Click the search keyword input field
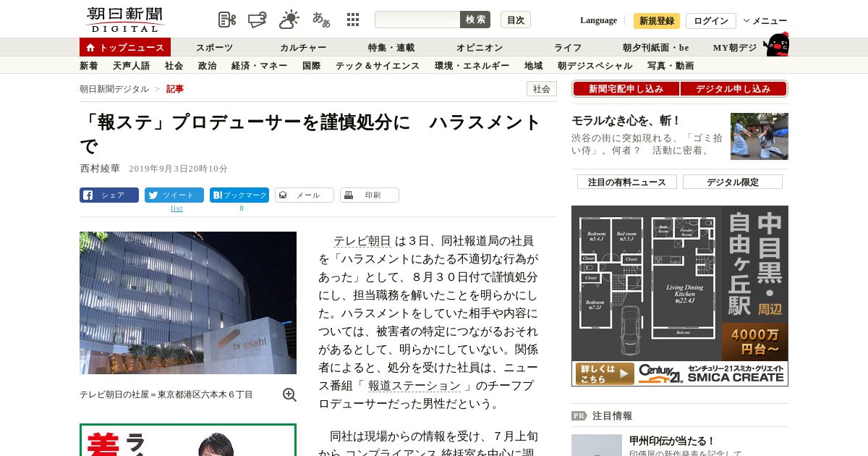 tap(417, 20)
